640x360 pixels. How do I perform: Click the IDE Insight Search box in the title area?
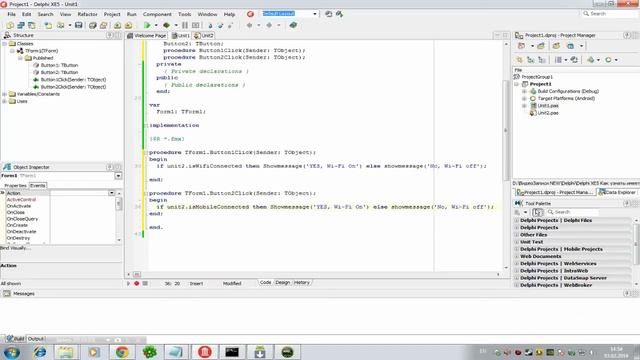(x=609, y=14)
